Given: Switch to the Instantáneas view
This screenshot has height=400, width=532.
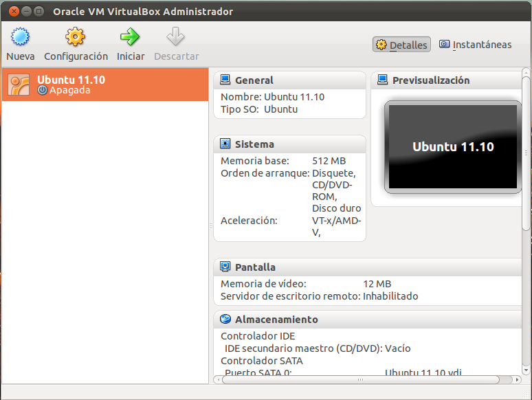Looking at the screenshot, I should point(475,45).
